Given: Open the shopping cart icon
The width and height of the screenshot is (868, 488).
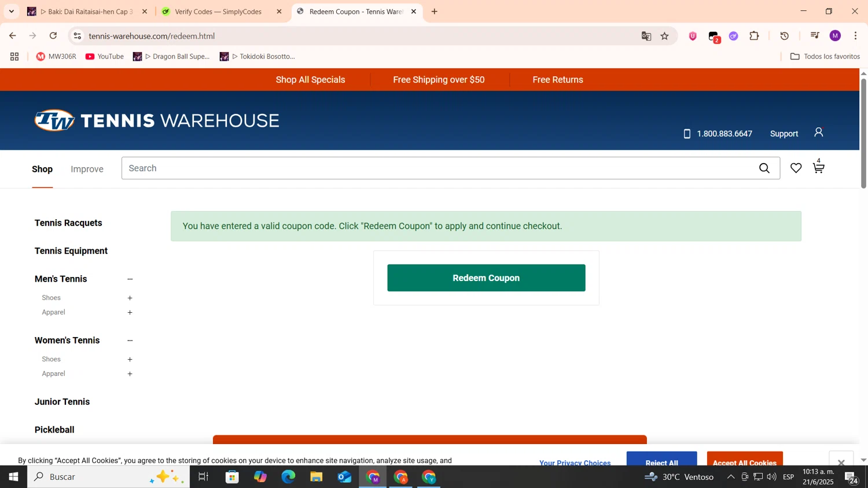Looking at the screenshot, I should pos(818,168).
